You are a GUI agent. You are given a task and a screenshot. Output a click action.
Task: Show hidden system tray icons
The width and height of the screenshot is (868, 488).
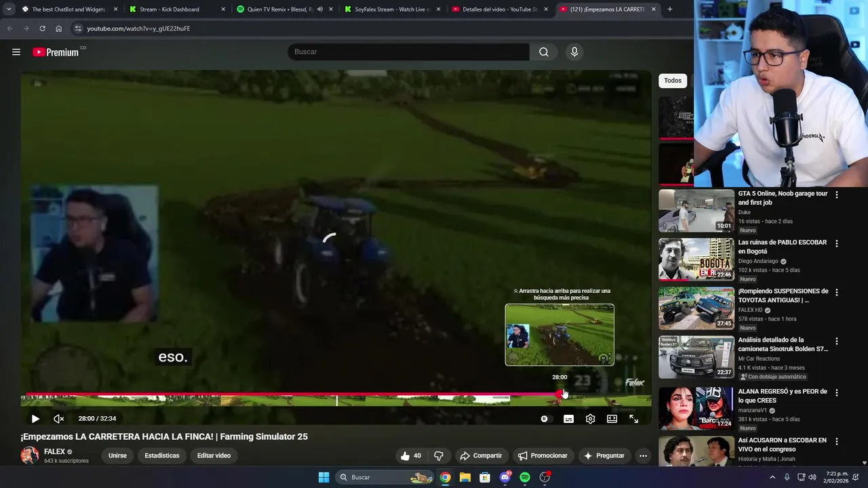(772, 477)
